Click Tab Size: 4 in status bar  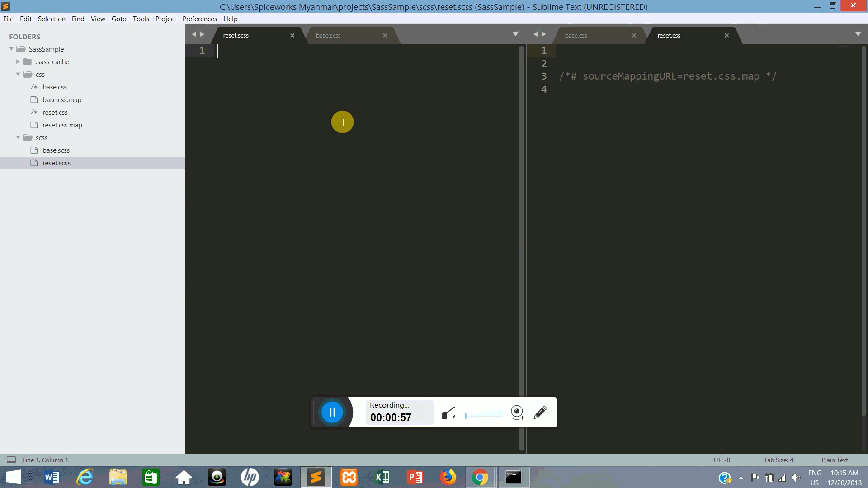coord(778,460)
